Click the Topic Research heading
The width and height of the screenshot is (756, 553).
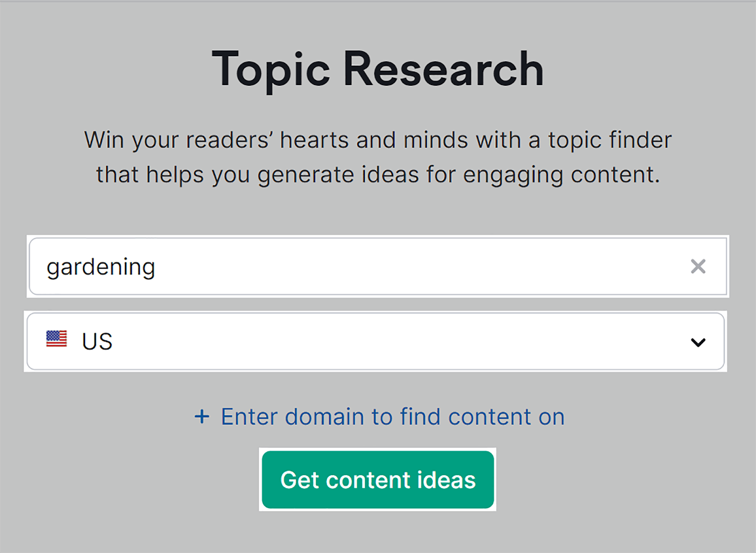pyautogui.click(x=378, y=69)
